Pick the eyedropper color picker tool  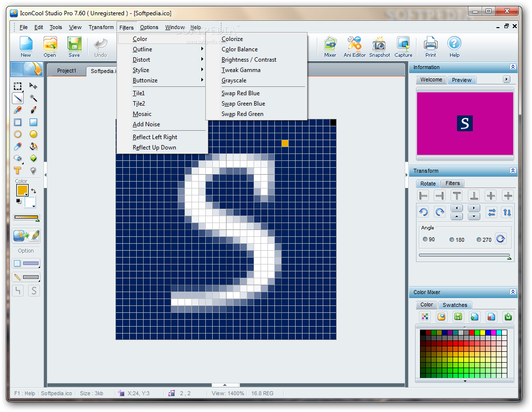18,147
